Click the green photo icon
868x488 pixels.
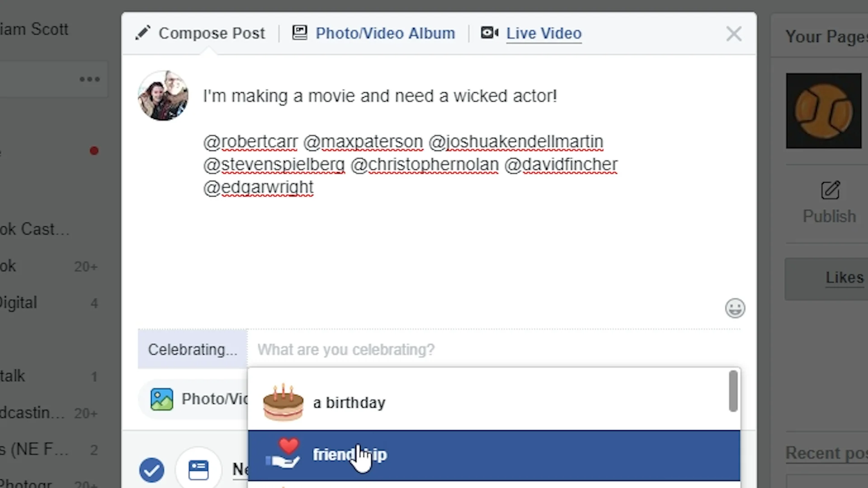coord(161,399)
